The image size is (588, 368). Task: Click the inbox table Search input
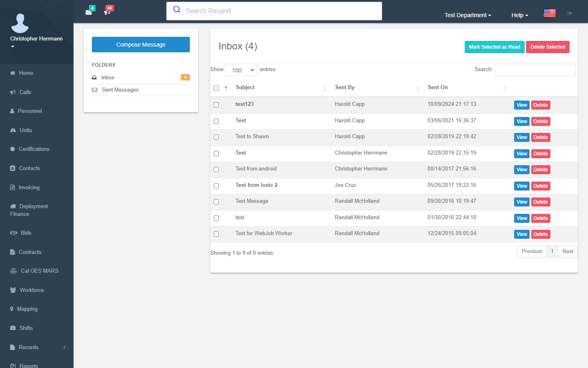pyautogui.click(x=536, y=70)
